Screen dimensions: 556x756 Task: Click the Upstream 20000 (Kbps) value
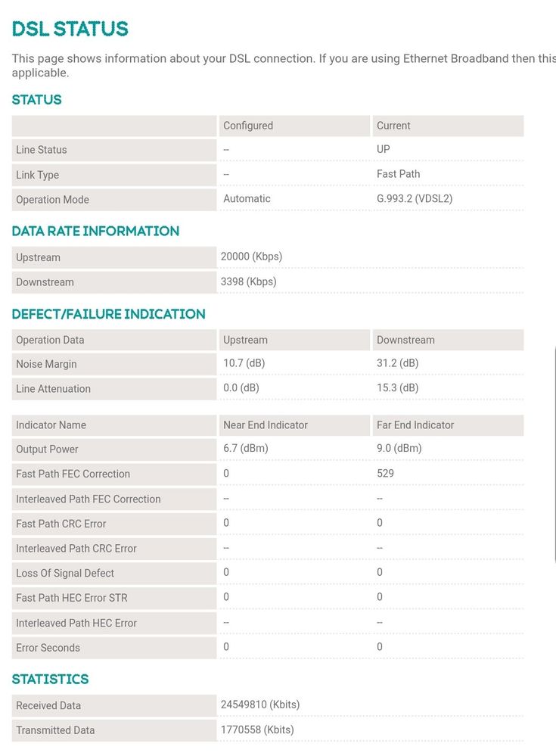click(251, 257)
